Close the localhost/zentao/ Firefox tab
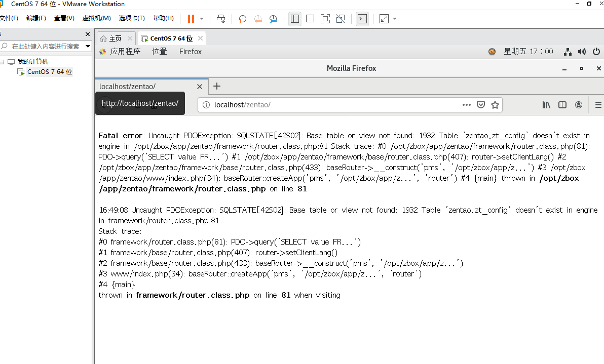 pos(200,87)
